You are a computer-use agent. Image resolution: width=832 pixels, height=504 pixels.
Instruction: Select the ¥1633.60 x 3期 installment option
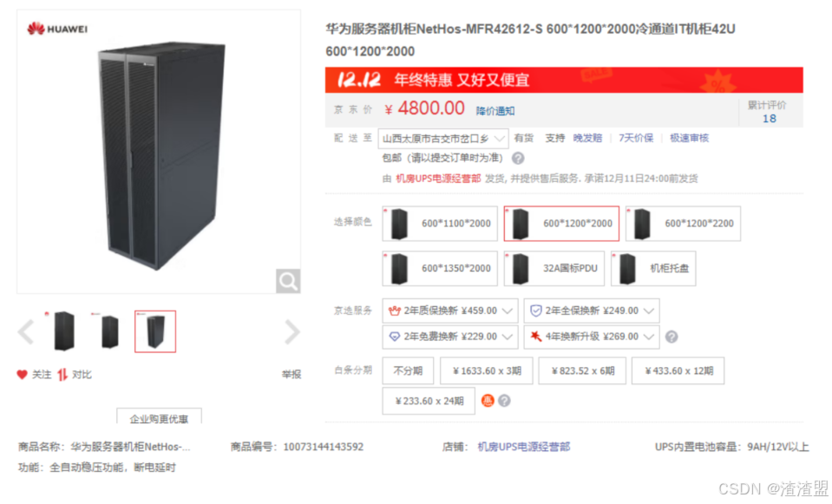pyautogui.click(x=486, y=370)
